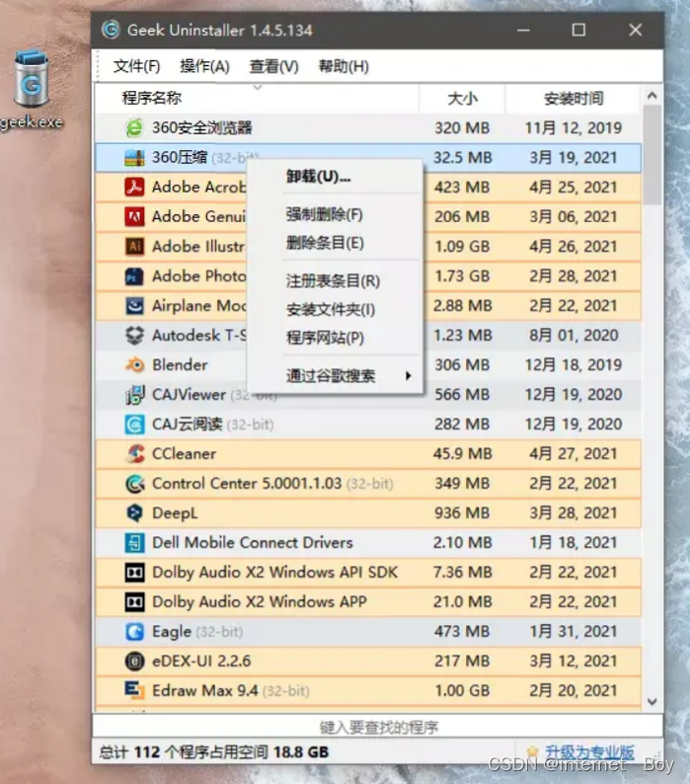The height and width of the screenshot is (784, 690).
Task: Sort by the 大小 column header
Action: tap(462, 99)
